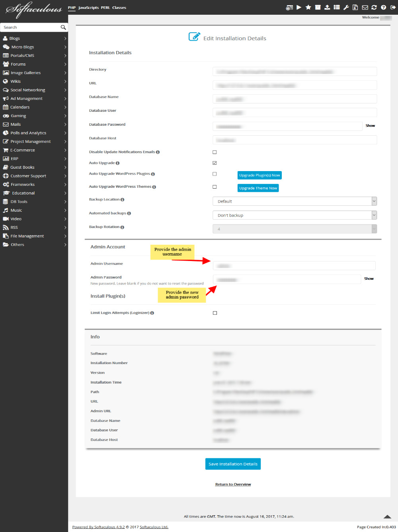Switch to the JavaScripts tab

pyautogui.click(x=89, y=8)
